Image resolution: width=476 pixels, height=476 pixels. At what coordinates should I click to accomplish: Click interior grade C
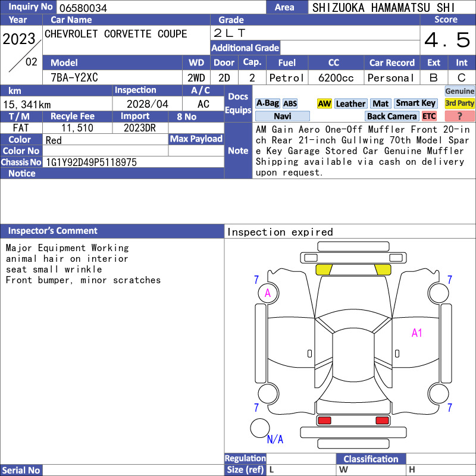click(462, 78)
